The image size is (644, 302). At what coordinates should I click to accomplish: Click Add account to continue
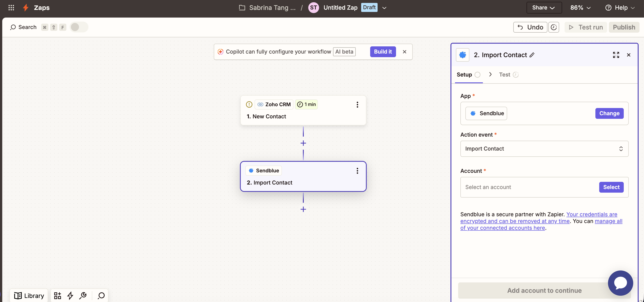tap(544, 291)
